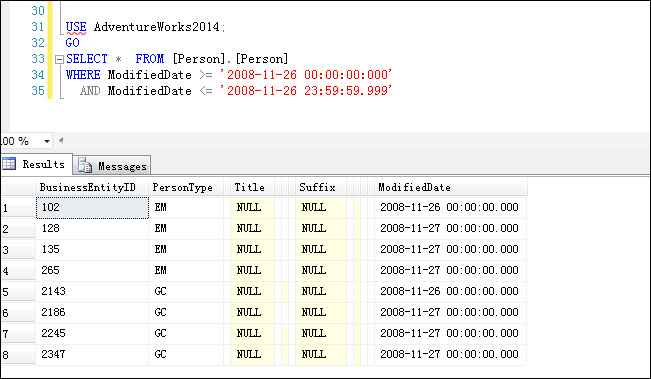Click the '2008-11-26 23:59:59.999' string literal
The height and width of the screenshot is (379, 651).
[306, 90]
